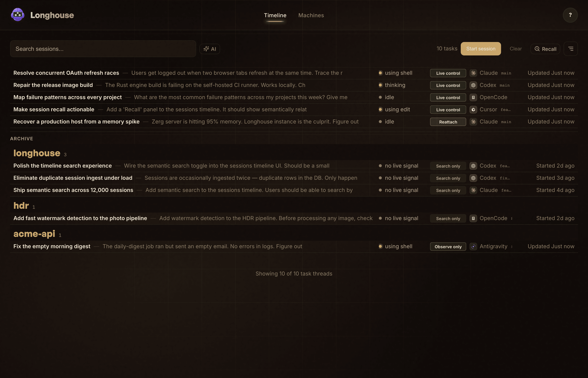The width and height of the screenshot is (588, 378).
Task: Open 'Add fast watermark detection' task
Action: click(x=80, y=218)
